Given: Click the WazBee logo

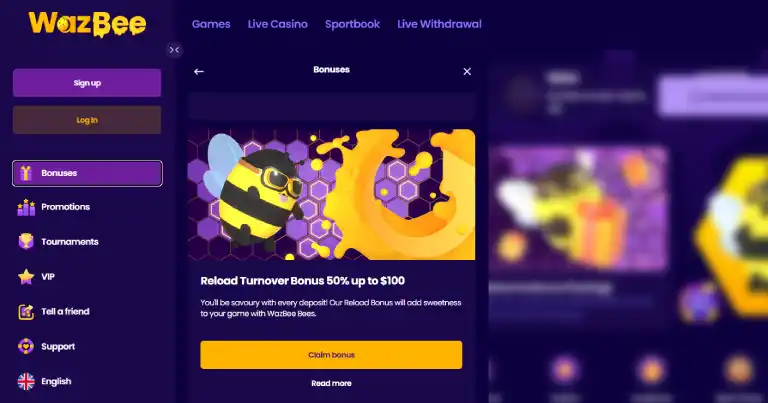Looking at the screenshot, I should pyautogui.click(x=87, y=24).
